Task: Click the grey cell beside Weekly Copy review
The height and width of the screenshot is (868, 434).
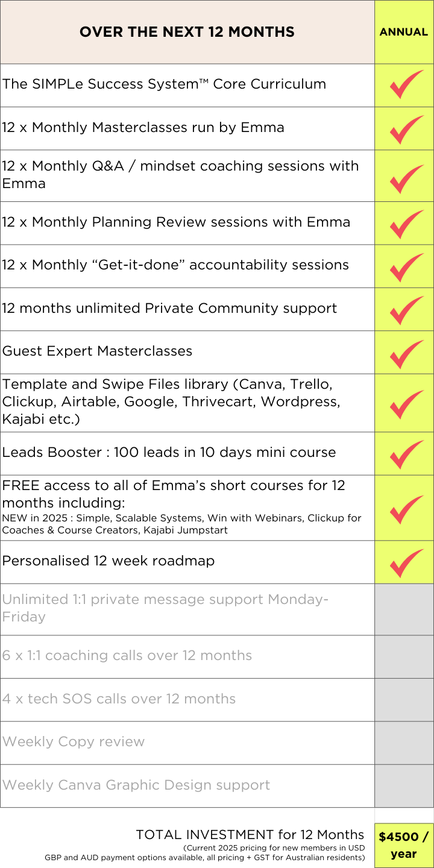Action: click(x=404, y=743)
